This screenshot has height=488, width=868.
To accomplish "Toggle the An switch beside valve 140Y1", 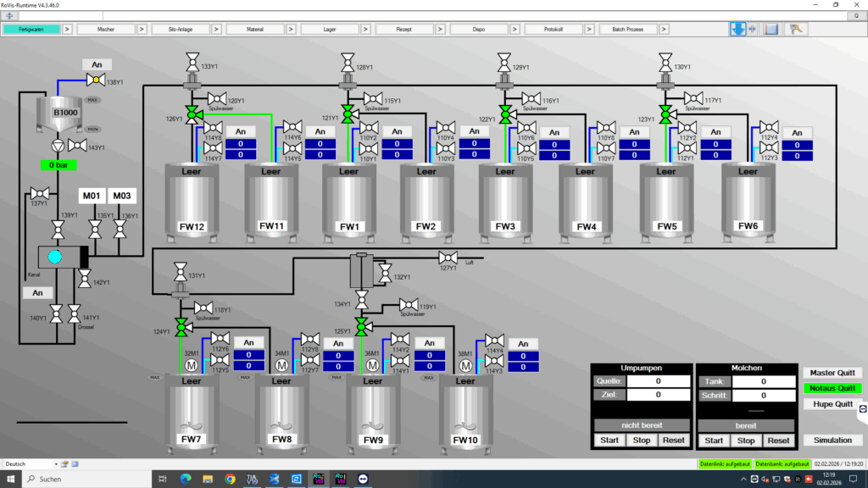I will (x=37, y=292).
